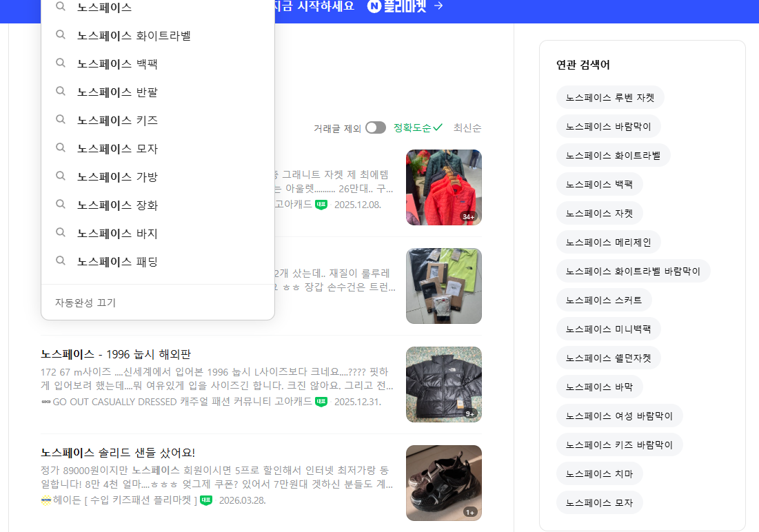The image size is (759, 532).
Task: Sort results by 정확도순
Action: pyautogui.click(x=418, y=127)
